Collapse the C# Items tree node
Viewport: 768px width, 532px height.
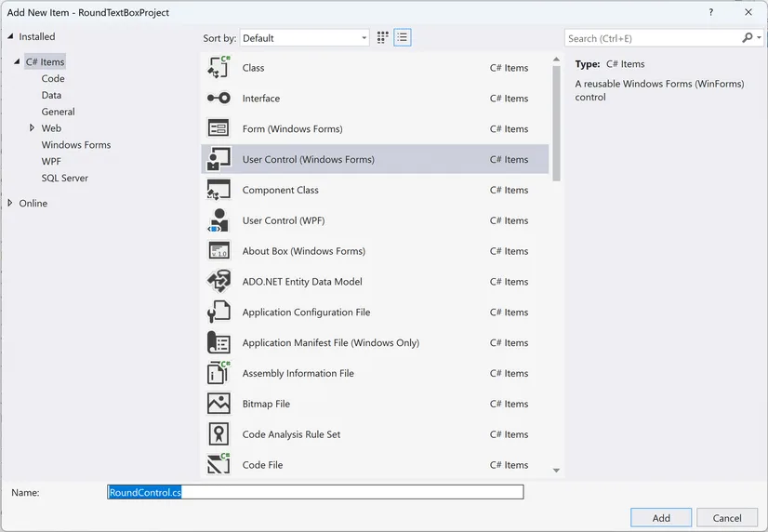point(17,61)
